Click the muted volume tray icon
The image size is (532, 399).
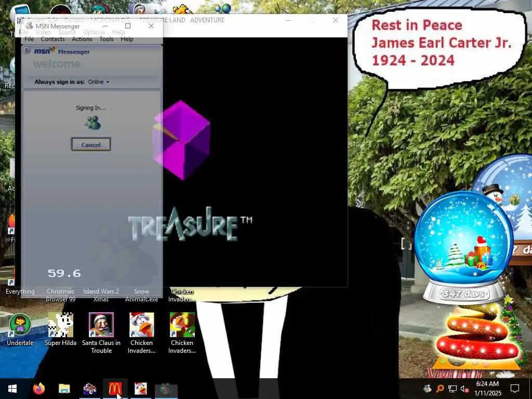click(x=464, y=389)
